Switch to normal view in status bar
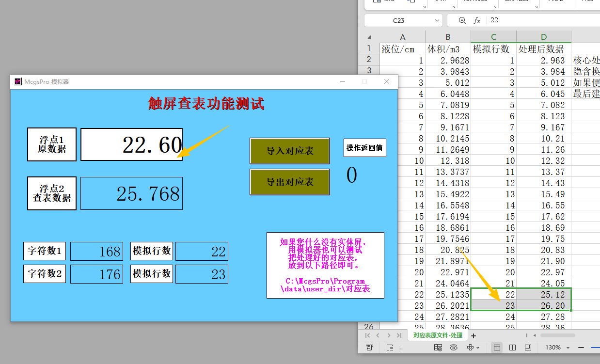Image resolution: width=600 pixels, height=364 pixels. click(x=497, y=348)
